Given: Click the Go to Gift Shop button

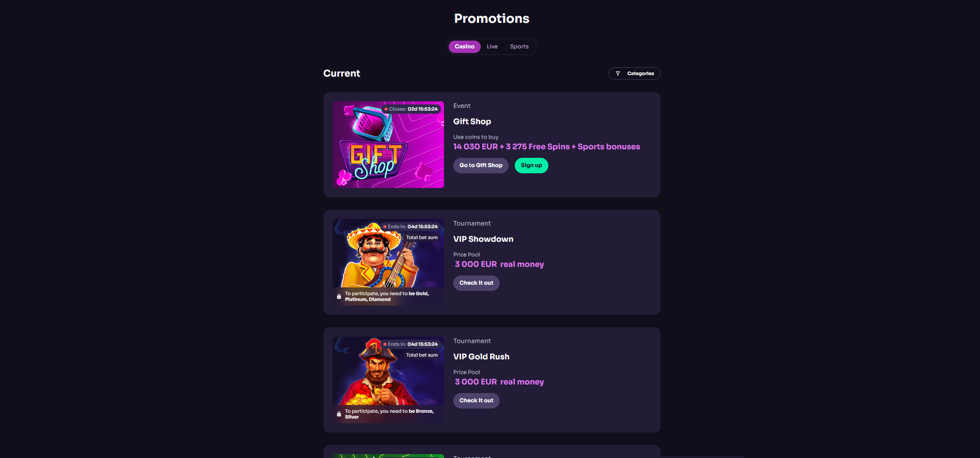Looking at the screenshot, I should tap(481, 166).
